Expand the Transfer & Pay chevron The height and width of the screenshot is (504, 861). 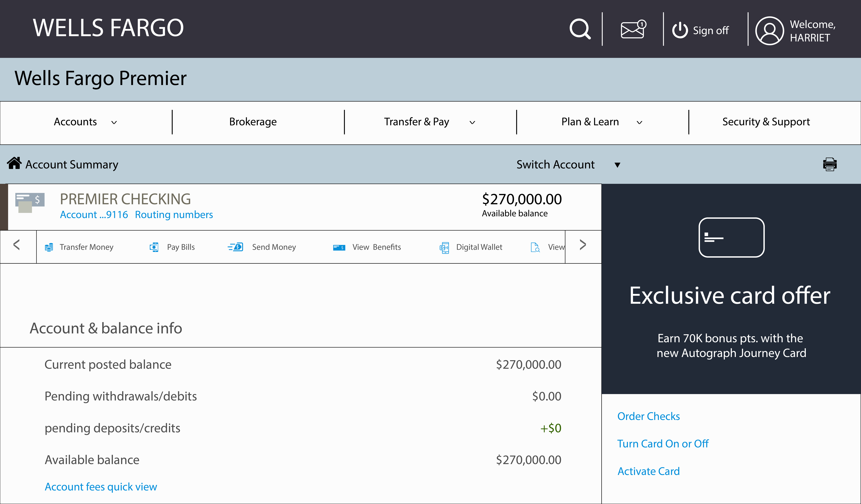click(x=472, y=122)
